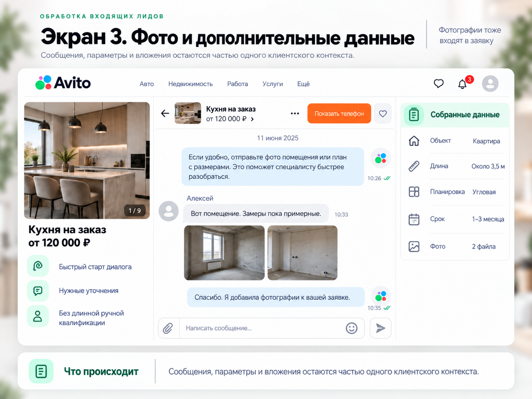Click the house icon for Объект

(414, 141)
